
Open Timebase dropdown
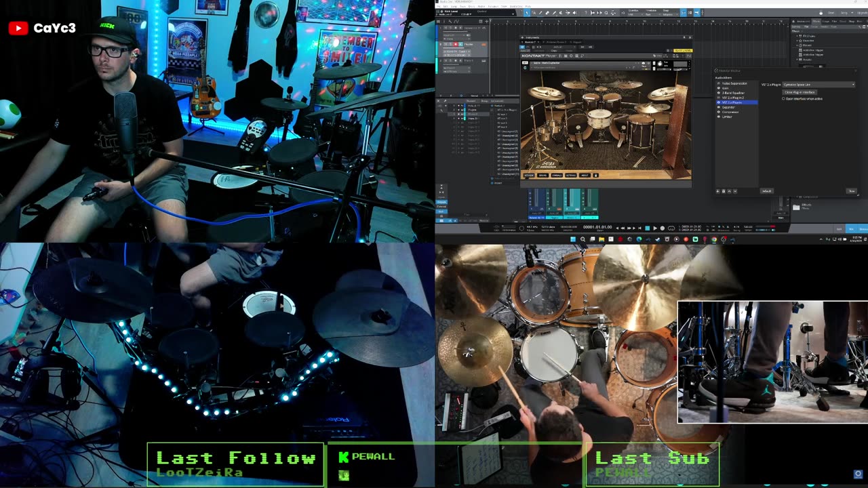[652, 15]
